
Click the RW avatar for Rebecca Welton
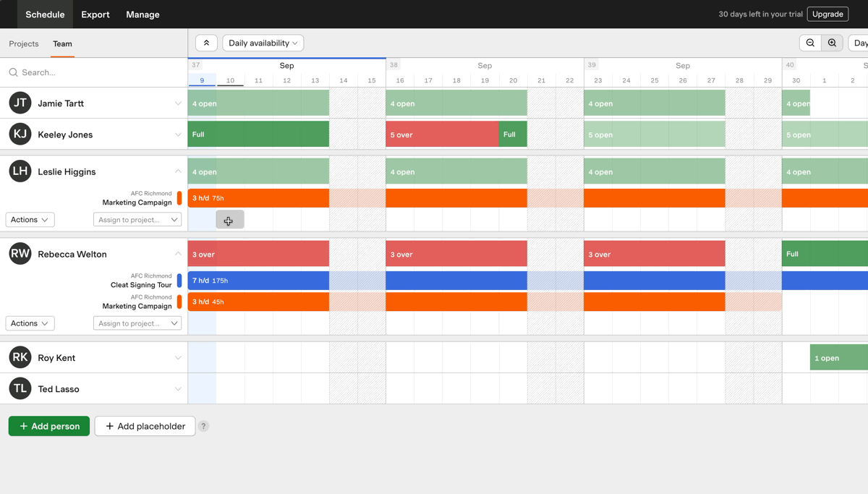click(x=20, y=254)
